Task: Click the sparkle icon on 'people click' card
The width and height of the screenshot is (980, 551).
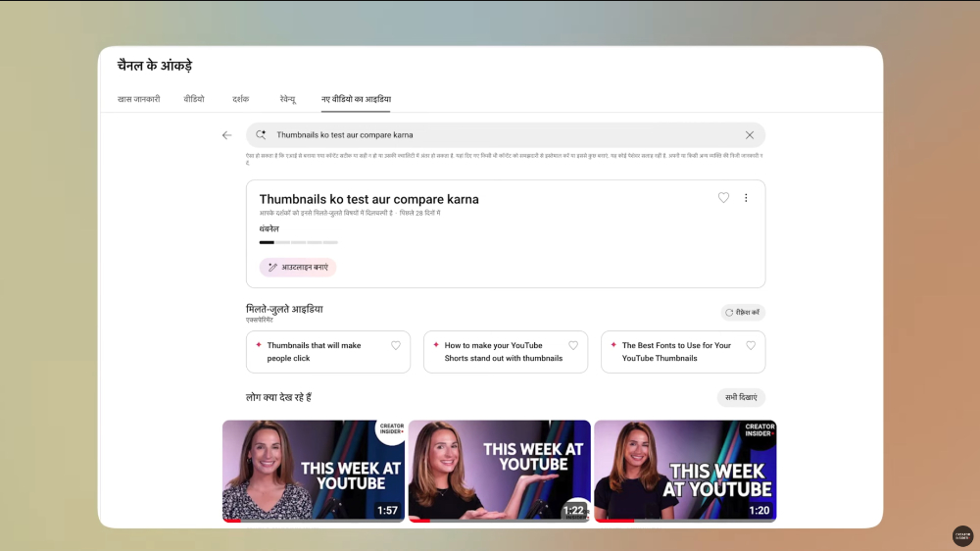Action: click(x=258, y=344)
